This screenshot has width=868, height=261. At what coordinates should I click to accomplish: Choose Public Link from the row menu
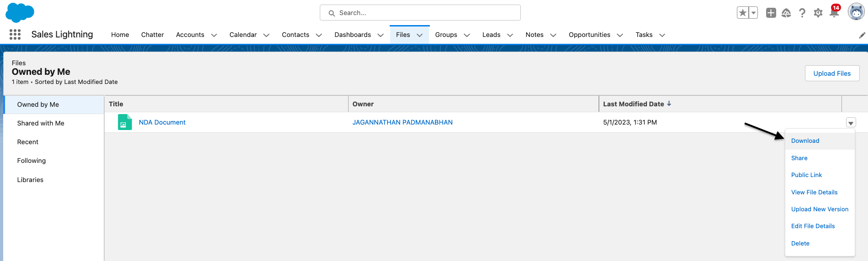pyautogui.click(x=820, y=175)
